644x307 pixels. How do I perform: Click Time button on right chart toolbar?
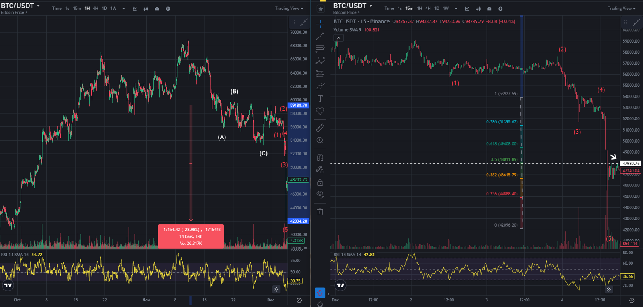pyautogui.click(x=389, y=9)
